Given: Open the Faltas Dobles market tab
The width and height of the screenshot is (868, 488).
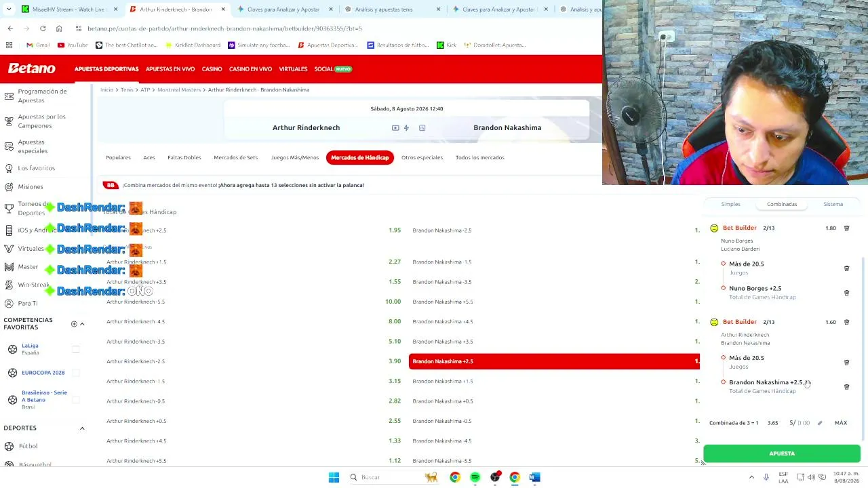Looking at the screenshot, I should [184, 157].
